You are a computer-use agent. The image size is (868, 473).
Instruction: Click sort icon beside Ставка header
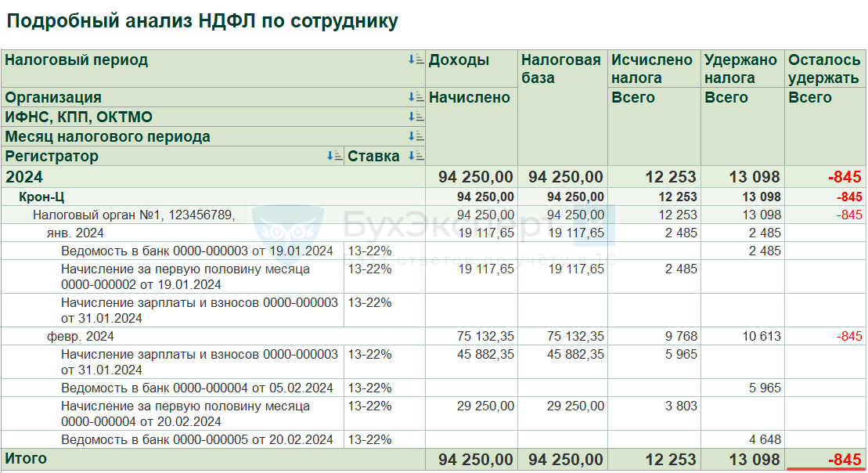point(416,156)
